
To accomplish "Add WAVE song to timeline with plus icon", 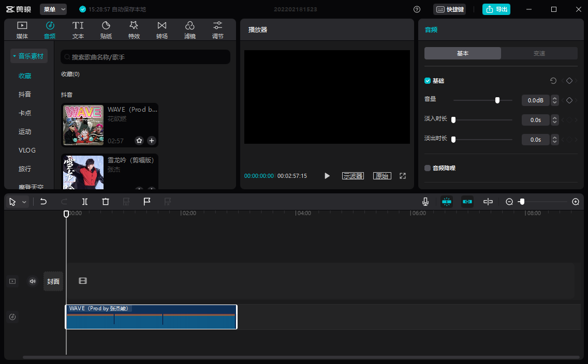I will (152, 141).
